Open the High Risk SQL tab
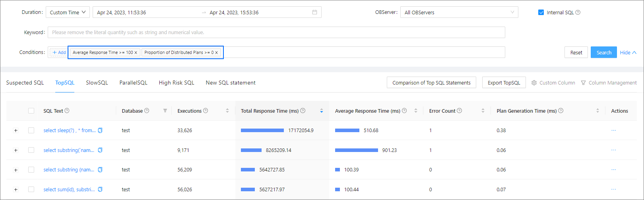Image resolution: width=644 pixels, height=200 pixels. click(177, 83)
